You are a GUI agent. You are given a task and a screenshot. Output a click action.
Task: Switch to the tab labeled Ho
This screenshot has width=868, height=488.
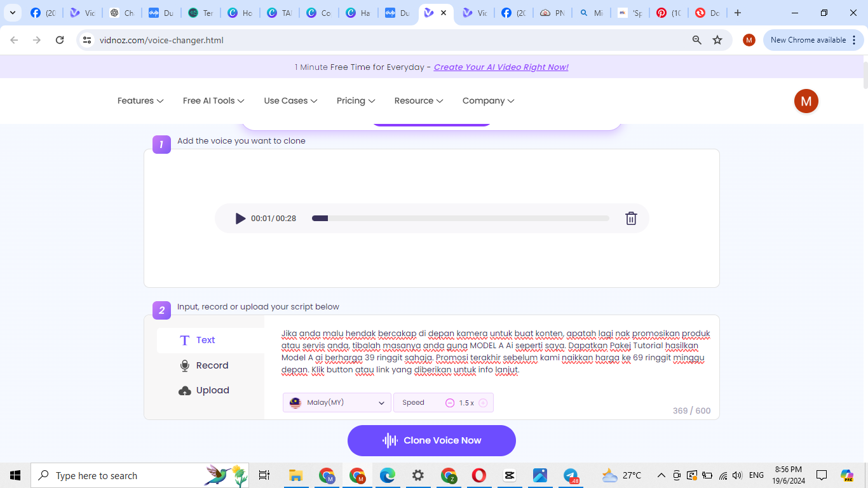click(240, 13)
